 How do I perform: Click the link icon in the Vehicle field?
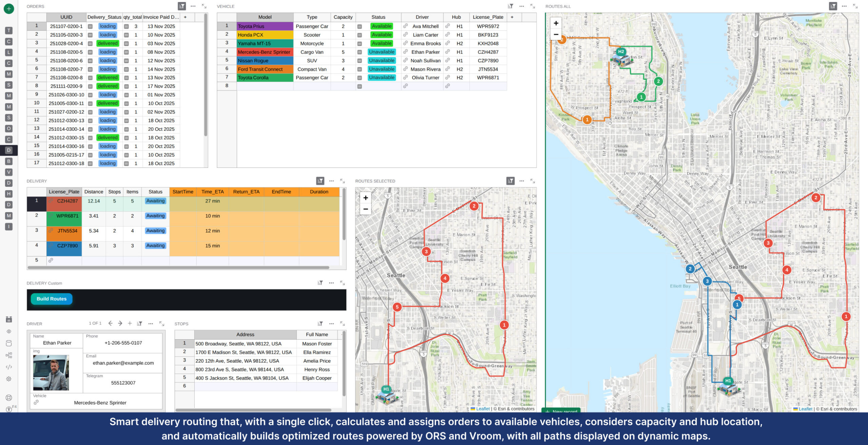click(x=36, y=402)
